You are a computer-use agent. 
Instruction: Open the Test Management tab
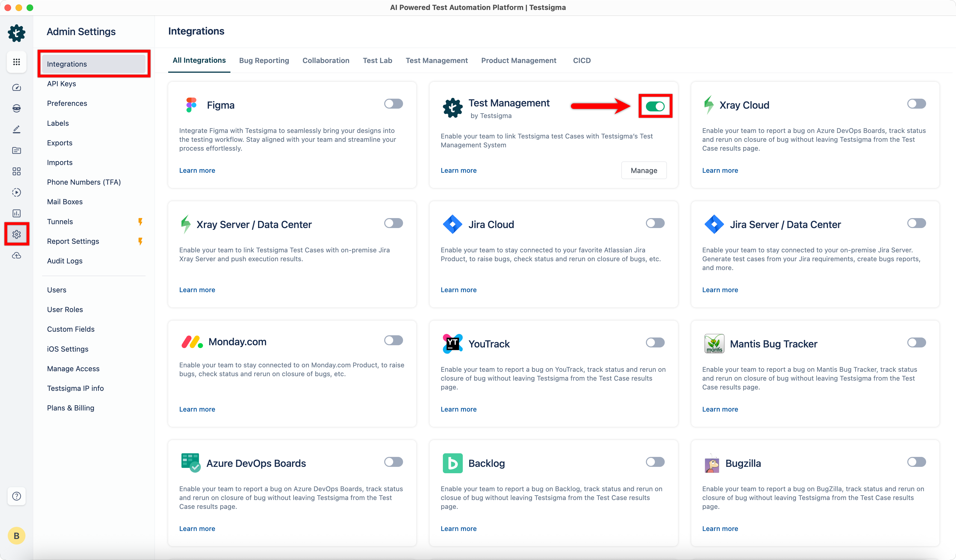[436, 61]
